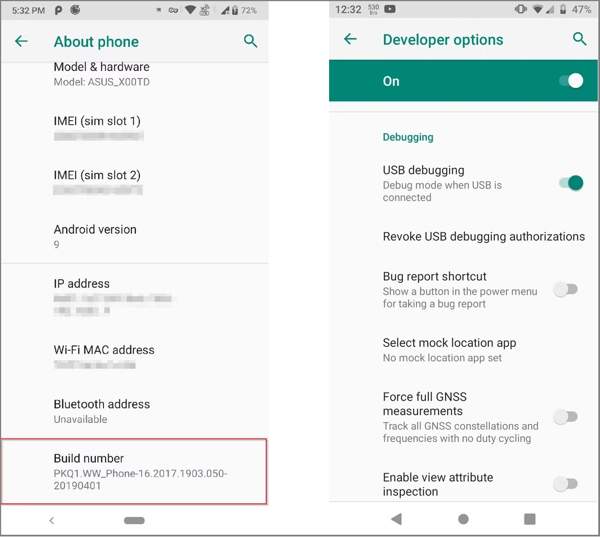Screen dimensions: 600x537
Task: Disable the USB debugging switch
Action: coord(571,183)
